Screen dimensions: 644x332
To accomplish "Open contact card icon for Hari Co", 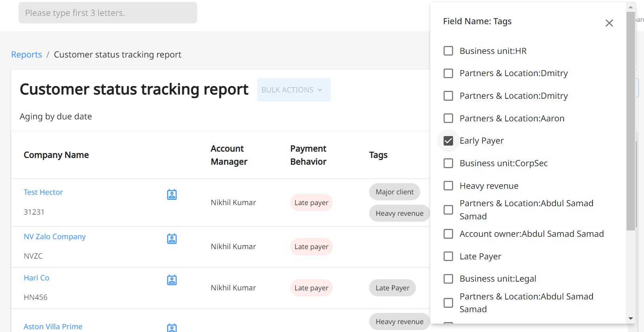I will 172,280.
